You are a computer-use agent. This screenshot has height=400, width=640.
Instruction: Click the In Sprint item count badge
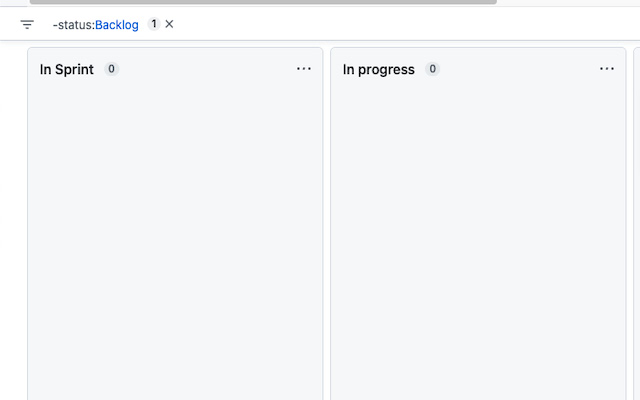(x=111, y=69)
